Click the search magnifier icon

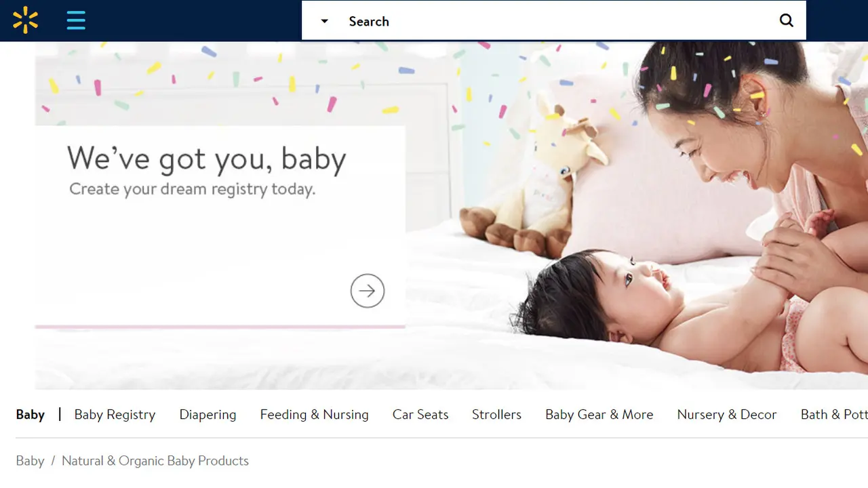[786, 20]
